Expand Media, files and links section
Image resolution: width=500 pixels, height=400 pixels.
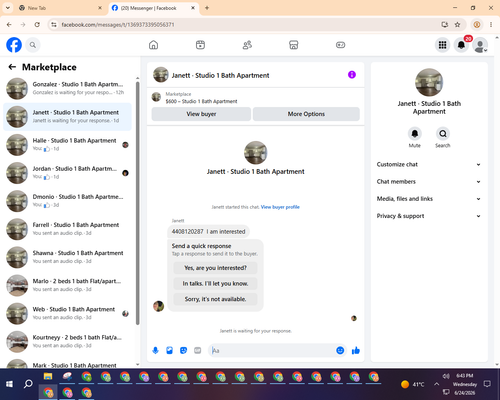429,199
